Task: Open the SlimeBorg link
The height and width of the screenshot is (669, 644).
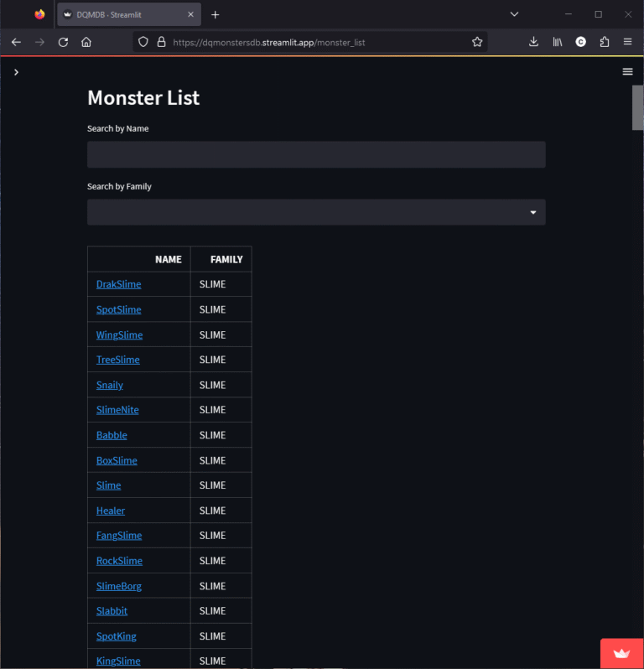Action: (x=119, y=586)
